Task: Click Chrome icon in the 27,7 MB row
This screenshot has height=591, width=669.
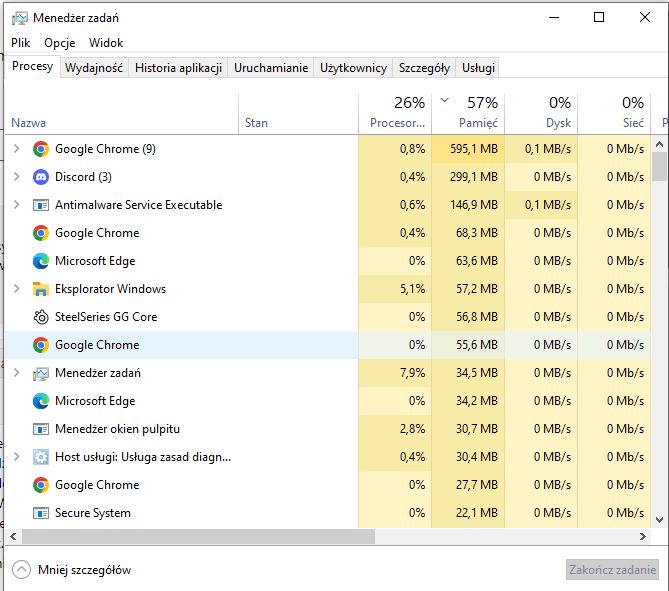Action: click(x=41, y=485)
